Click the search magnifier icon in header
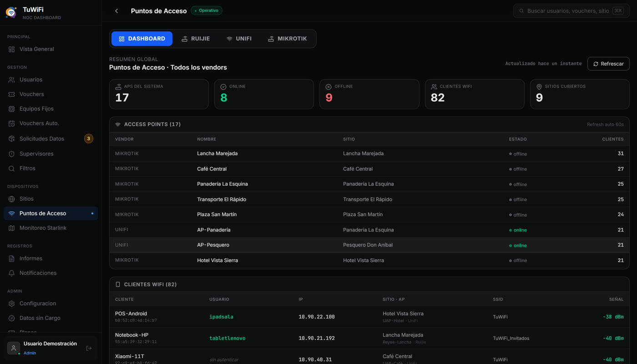This screenshot has height=364, width=637. click(521, 11)
